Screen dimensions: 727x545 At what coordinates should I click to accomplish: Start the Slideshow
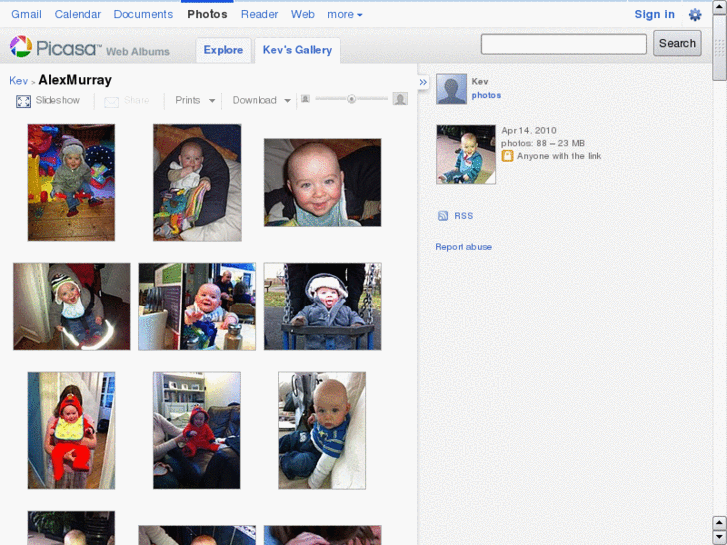tap(57, 100)
